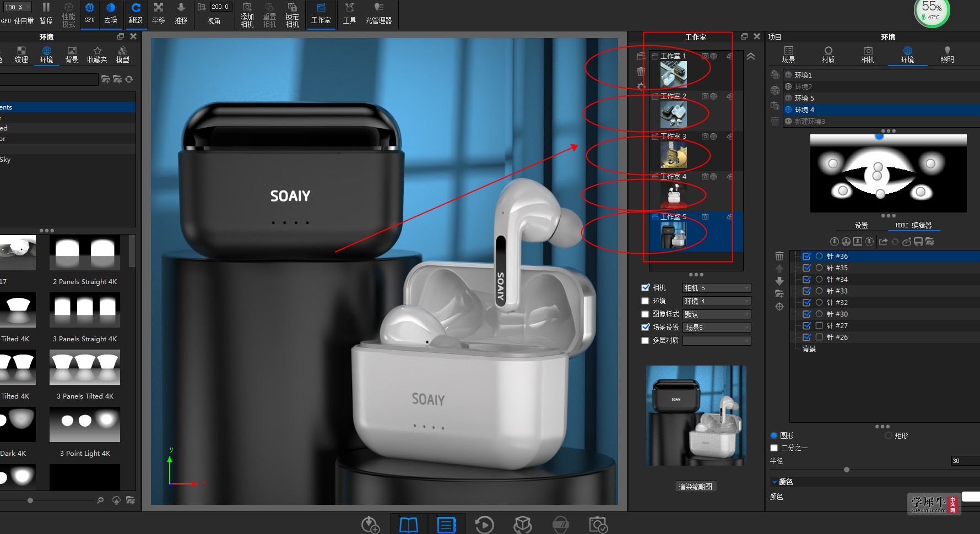Collapse the 颜色 section chevron
This screenshot has height=534, width=980.
point(775,482)
